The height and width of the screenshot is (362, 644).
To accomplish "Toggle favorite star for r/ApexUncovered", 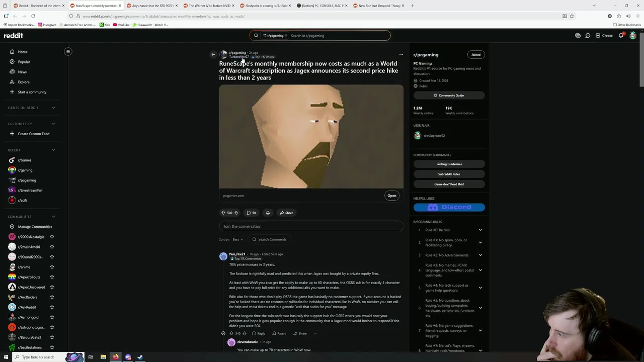I will click(52, 287).
